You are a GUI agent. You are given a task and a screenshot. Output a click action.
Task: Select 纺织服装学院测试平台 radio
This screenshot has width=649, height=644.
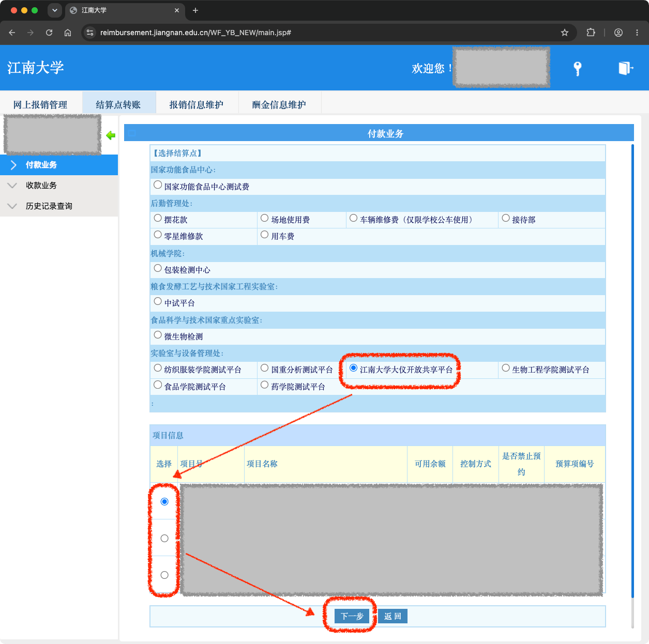coord(158,368)
